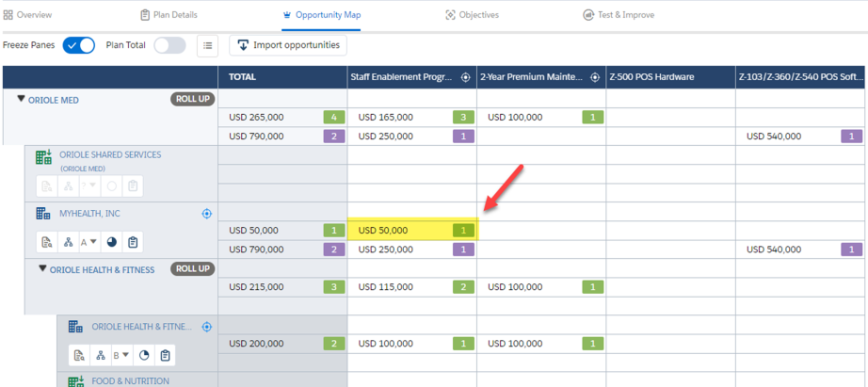This screenshot has width=868, height=387.
Task: Open document search icon for Oriole Health & Fitne... unit
Action: click(x=79, y=355)
